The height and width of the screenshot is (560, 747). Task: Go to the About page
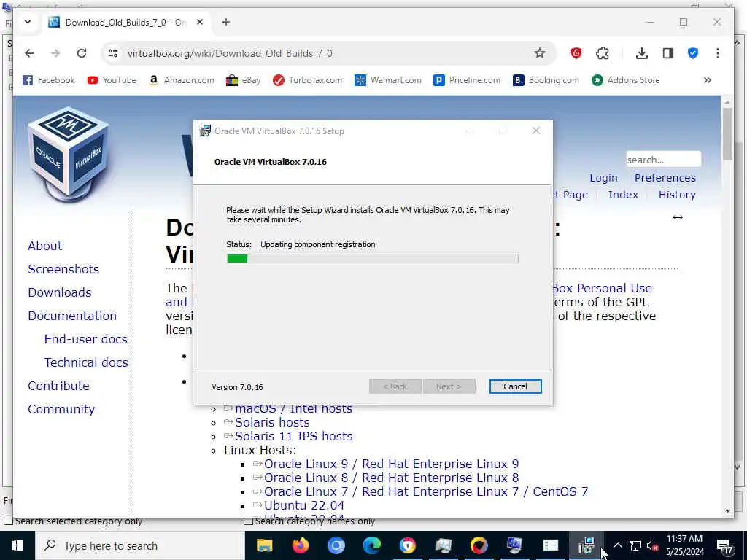click(x=44, y=246)
